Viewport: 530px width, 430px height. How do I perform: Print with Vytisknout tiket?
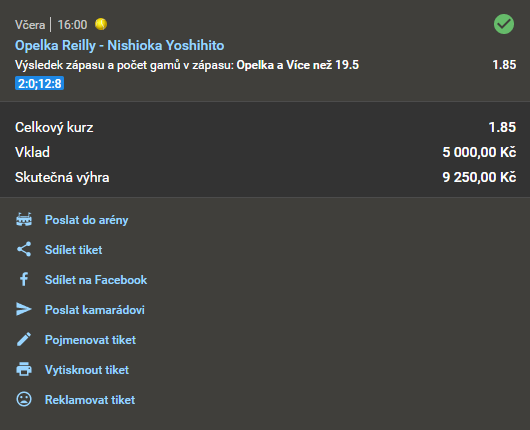[x=87, y=370]
